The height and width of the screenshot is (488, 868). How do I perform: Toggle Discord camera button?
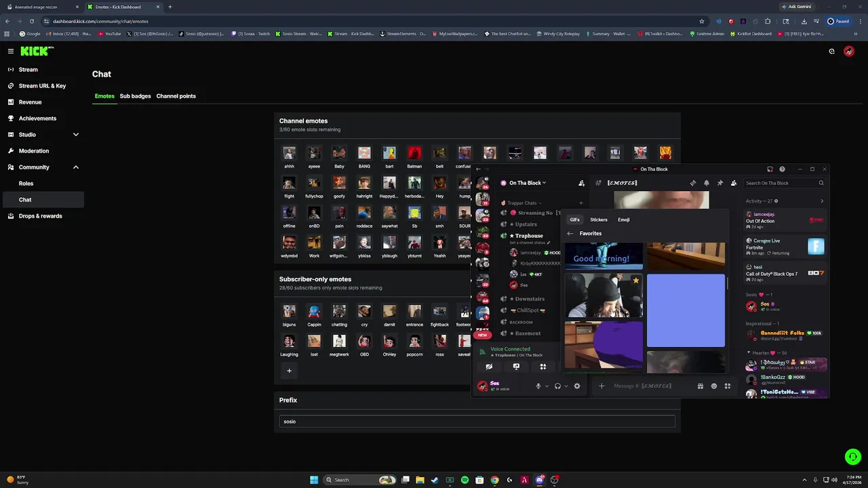(x=489, y=367)
